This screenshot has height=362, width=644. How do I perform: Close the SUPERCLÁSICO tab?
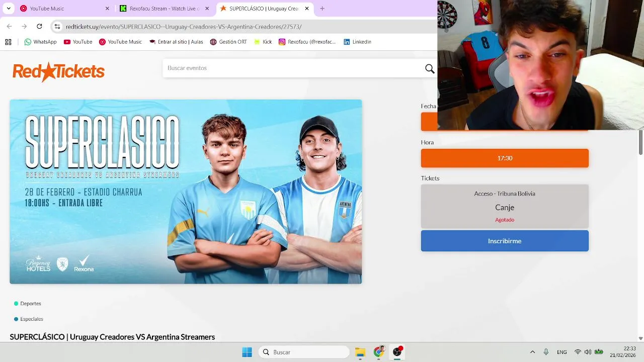click(307, 9)
